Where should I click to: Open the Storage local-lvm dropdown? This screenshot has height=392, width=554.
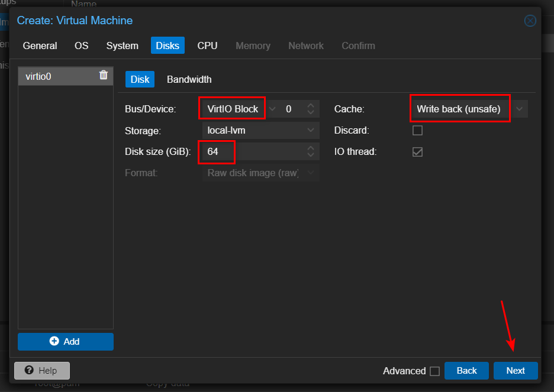click(x=311, y=130)
